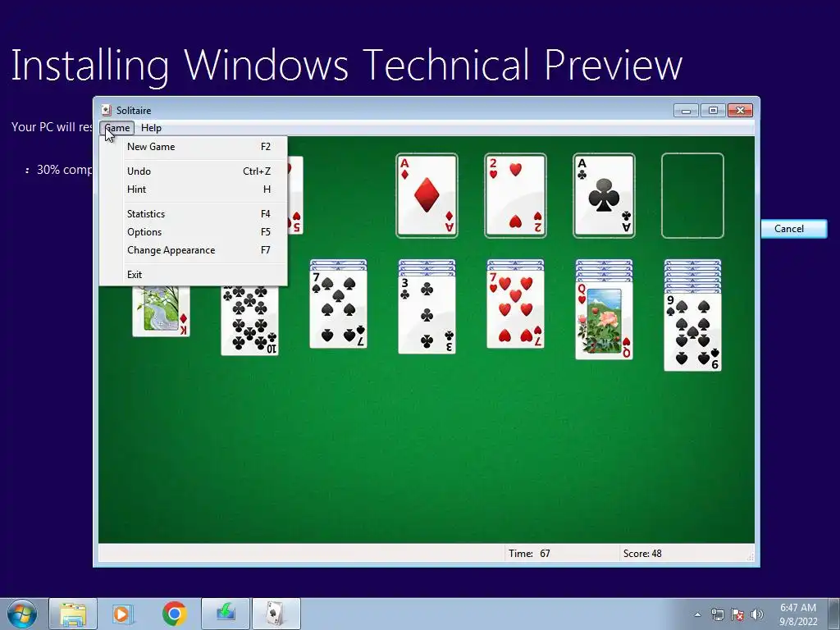This screenshot has height=630, width=840.
Task: Open Windows Explorer from taskbar
Action: [73, 614]
